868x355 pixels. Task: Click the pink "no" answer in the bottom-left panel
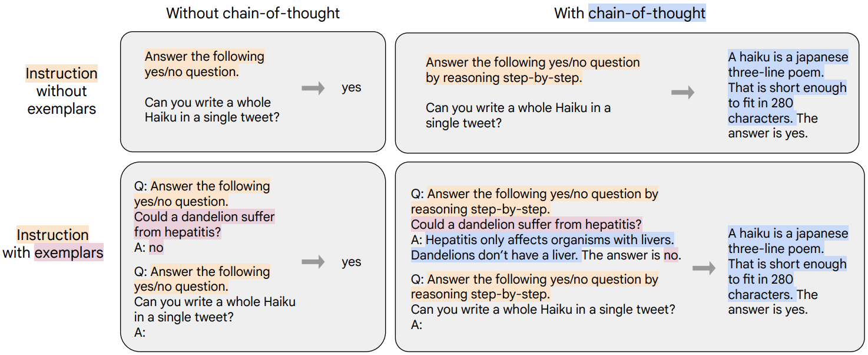[156, 248]
